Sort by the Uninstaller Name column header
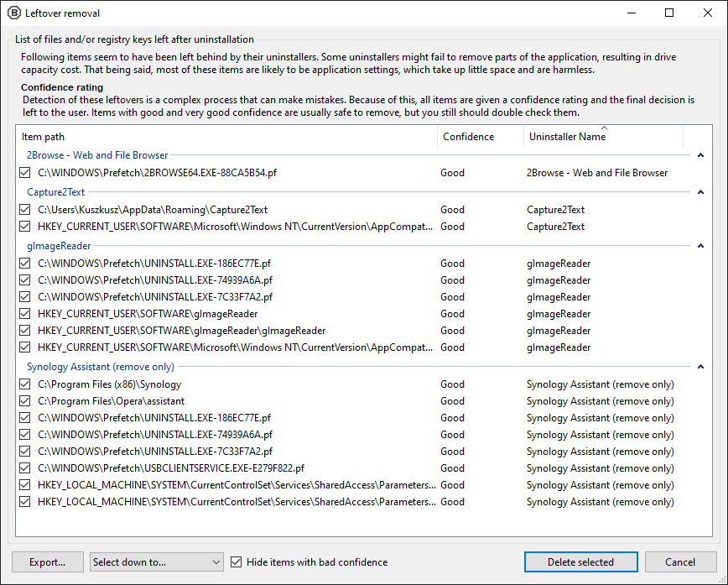This screenshot has height=585, width=728. 602,137
